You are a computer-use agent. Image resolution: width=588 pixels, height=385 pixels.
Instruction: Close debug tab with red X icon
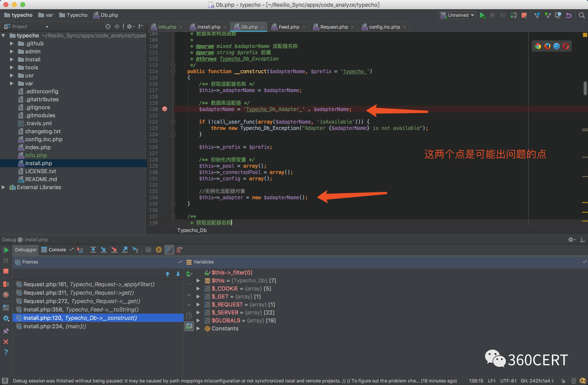[6, 342]
